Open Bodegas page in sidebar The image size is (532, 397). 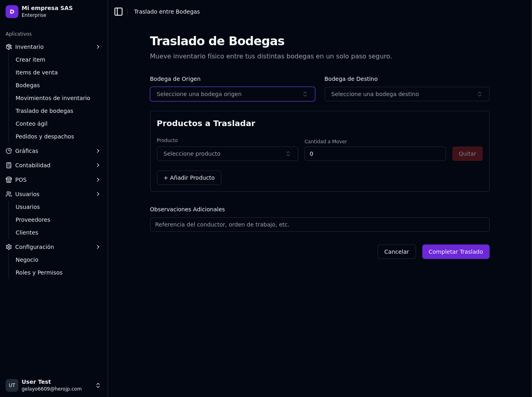click(x=28, y=85)
